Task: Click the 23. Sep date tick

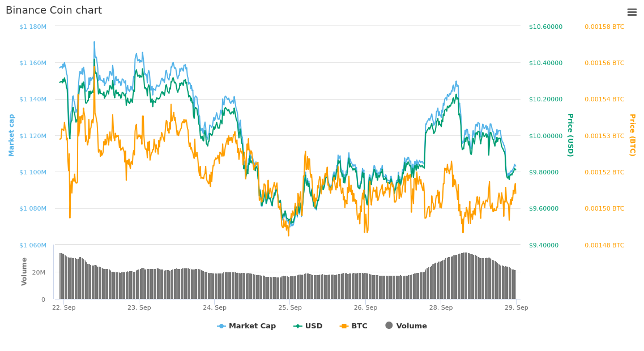Action: click(x=139, y=307)
